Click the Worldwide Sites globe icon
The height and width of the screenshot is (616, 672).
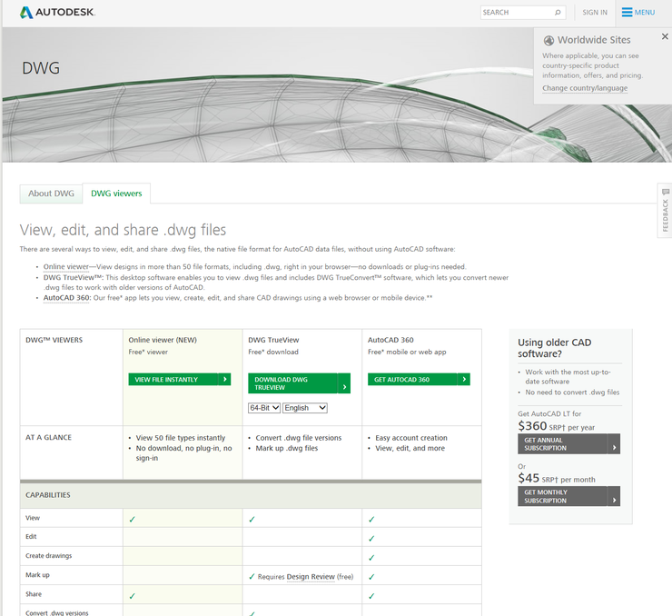548,41
